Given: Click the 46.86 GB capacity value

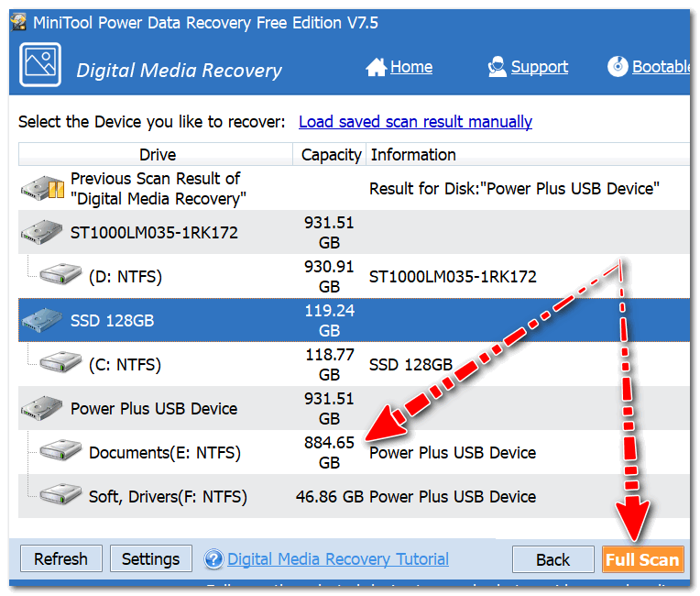Looking at the screenshot, I should (x=330, y=497).
